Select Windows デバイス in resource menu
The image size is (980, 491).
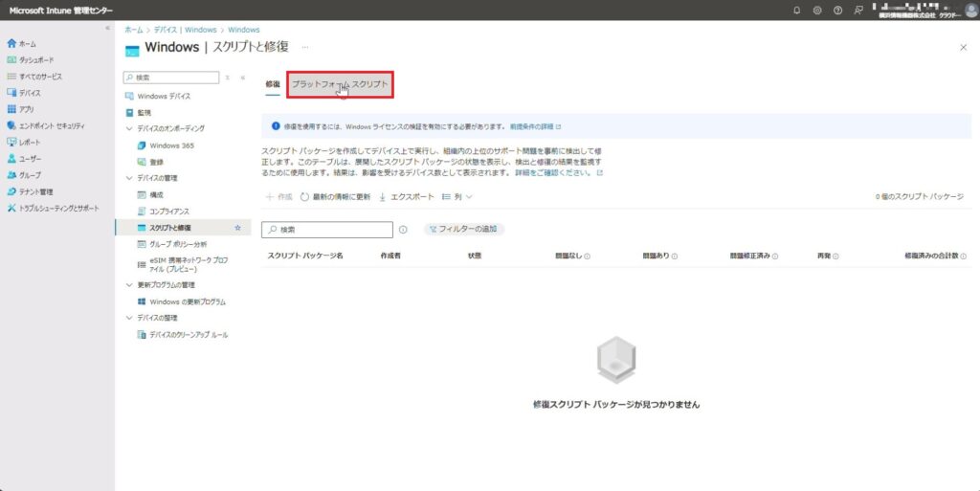point(158,97)
